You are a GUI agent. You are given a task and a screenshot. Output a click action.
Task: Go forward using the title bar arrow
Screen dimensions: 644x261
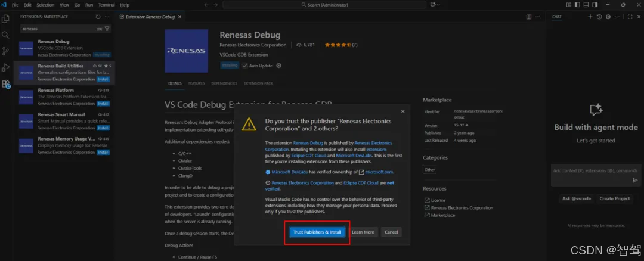(216, 5)
